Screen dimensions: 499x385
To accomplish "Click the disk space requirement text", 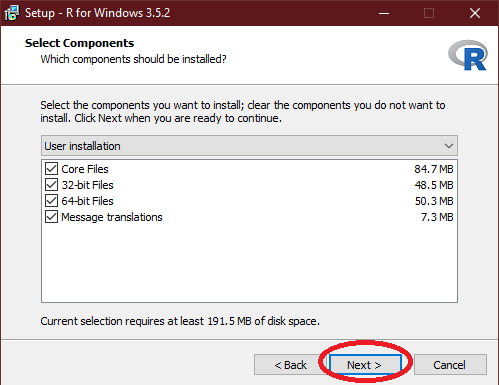I will tap(180, 321).
